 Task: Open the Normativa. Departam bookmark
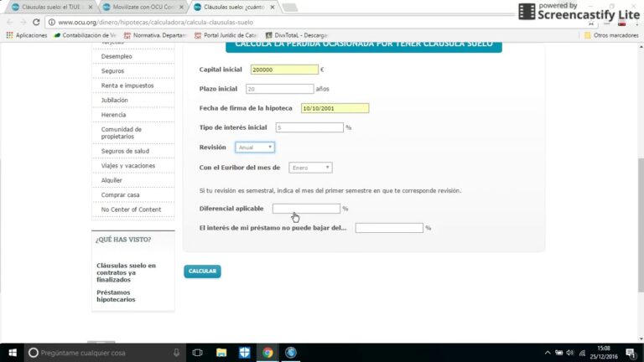click(156, 35)
